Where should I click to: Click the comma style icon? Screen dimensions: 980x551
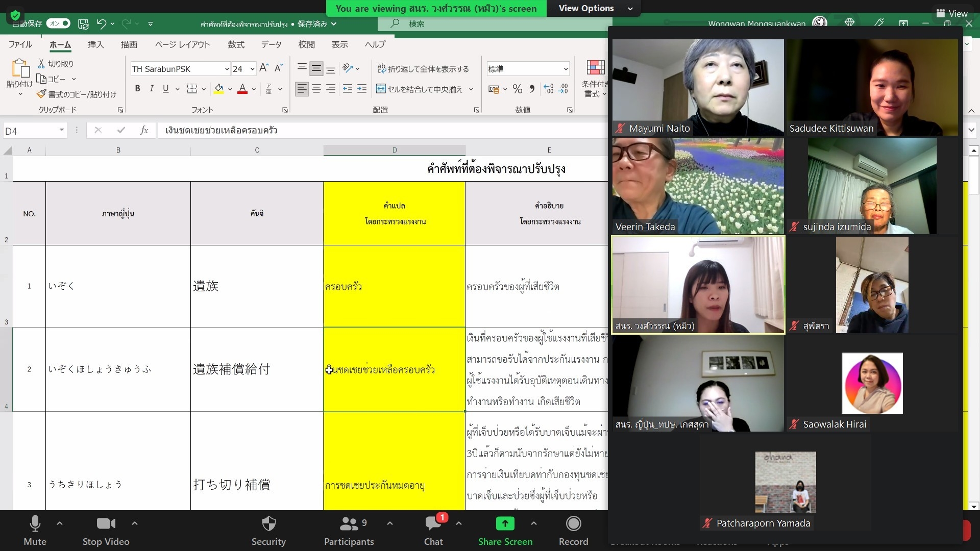click(532, 89)
